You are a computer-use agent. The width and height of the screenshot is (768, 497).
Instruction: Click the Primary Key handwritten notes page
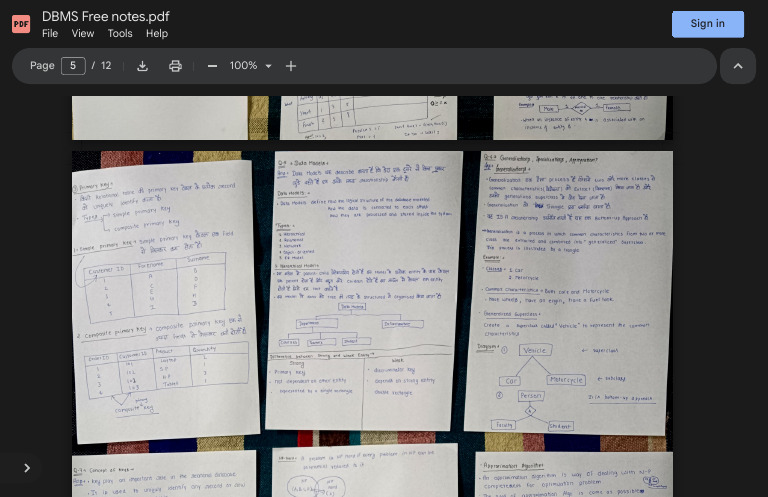[x=166, y=301]
